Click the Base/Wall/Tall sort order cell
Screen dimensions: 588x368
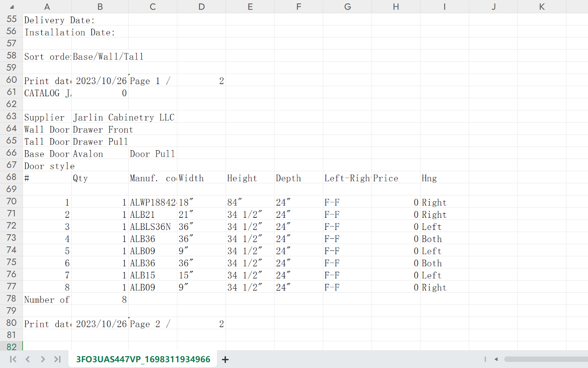100,57
